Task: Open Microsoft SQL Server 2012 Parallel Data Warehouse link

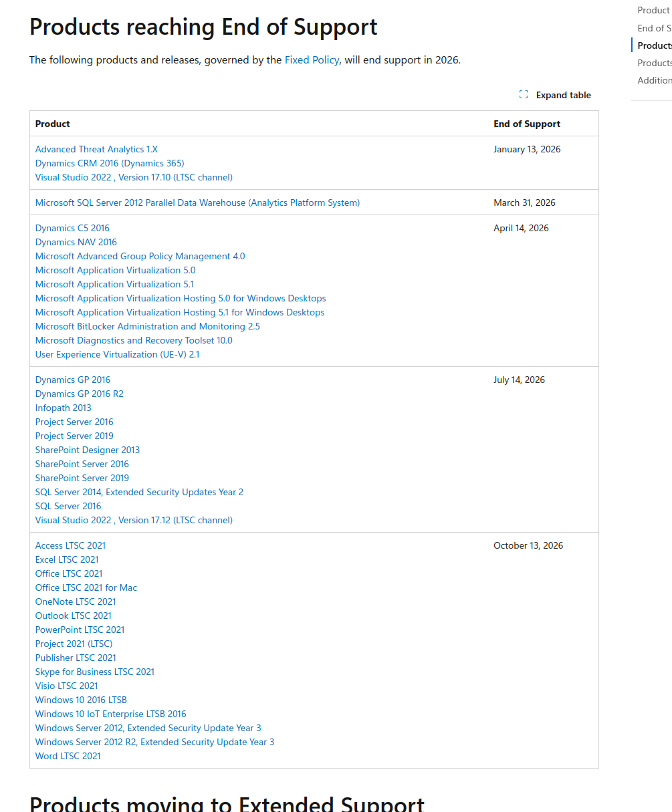Action: click(x=197, y=203)
